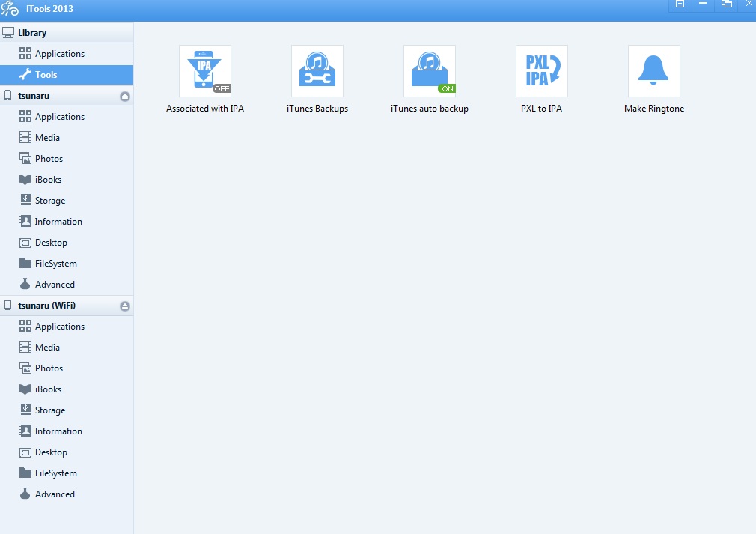Select Tools under Library
Screen dimensions: 756x534
click(x=67, y=75)
